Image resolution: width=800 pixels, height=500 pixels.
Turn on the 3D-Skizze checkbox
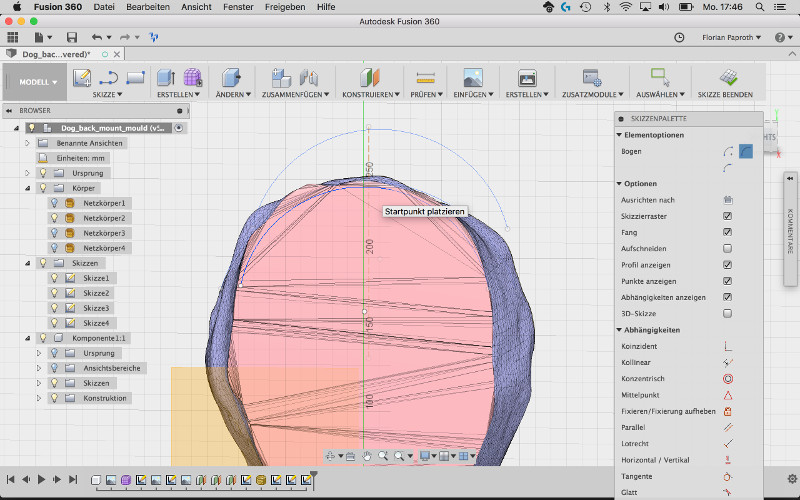point(727,313)
